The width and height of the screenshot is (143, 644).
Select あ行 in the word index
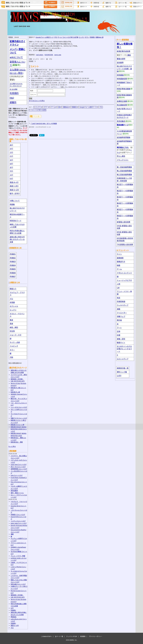pos(11,145)
